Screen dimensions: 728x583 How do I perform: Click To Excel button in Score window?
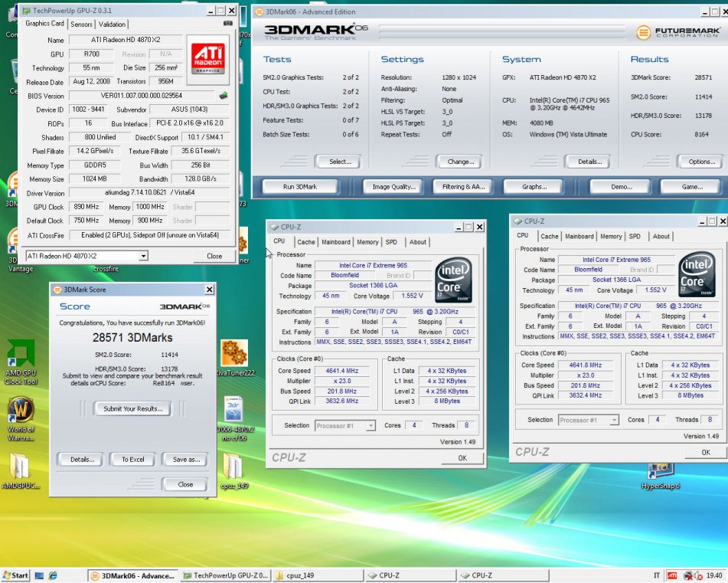[132, 460]
